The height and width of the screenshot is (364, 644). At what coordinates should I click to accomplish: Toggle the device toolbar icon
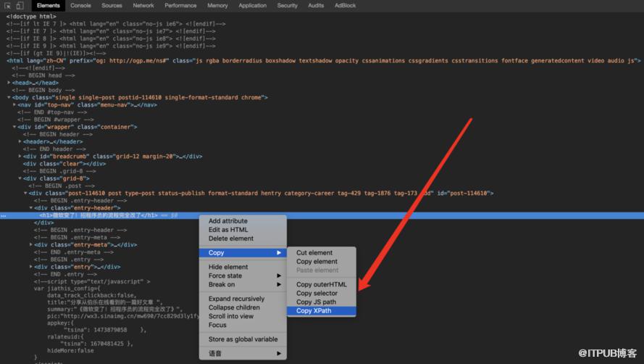click(20, 5)
